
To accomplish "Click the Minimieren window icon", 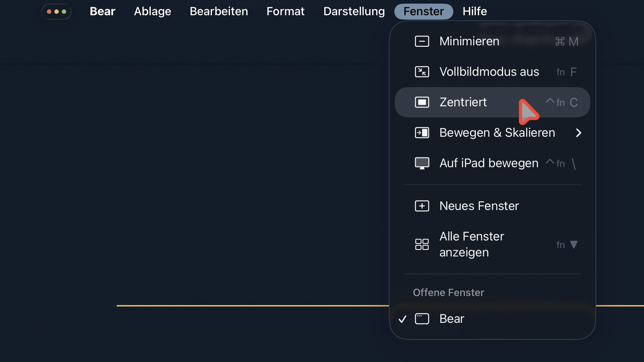I will click(x=422, y=41).
